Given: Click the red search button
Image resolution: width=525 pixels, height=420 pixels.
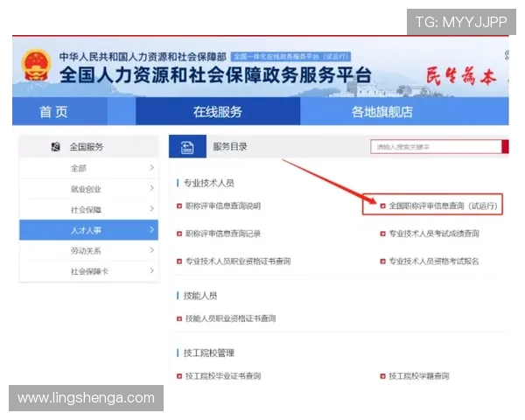Looking at the screenshot, I should (x=505, y=147).
